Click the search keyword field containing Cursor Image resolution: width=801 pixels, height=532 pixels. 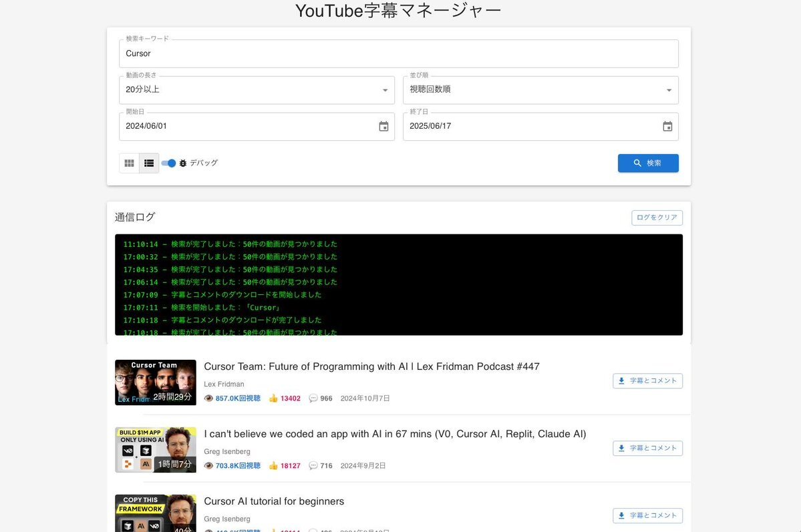click(x=398, y=53)
